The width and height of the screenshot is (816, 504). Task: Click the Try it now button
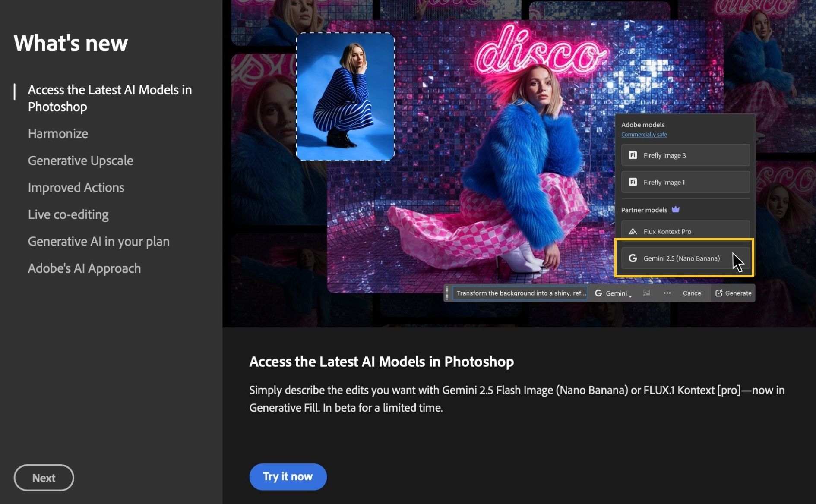point(288,477)
